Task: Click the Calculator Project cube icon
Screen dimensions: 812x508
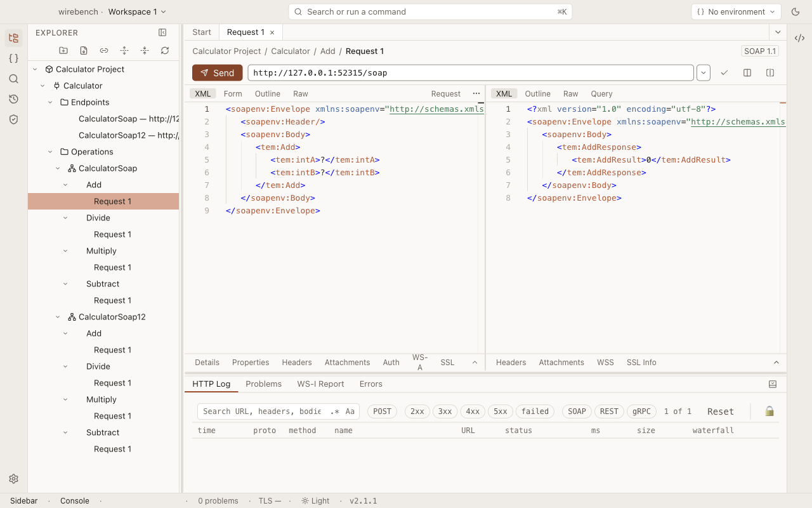Action: pyautogui.click(x=49, y=69)
